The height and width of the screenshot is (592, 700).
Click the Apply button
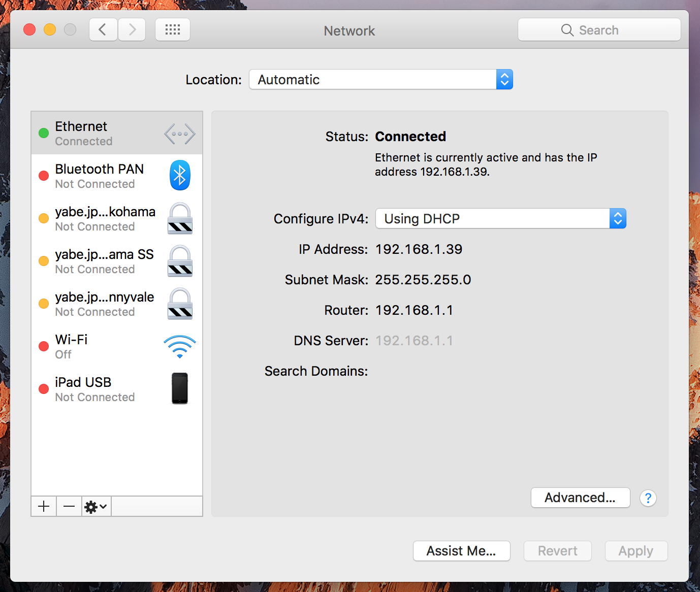(636, 551)
